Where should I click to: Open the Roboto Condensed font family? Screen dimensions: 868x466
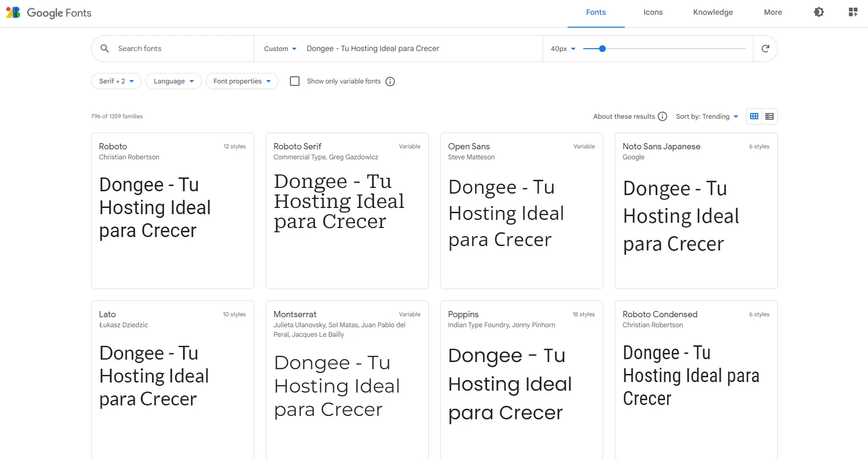(x=660, y=314)
